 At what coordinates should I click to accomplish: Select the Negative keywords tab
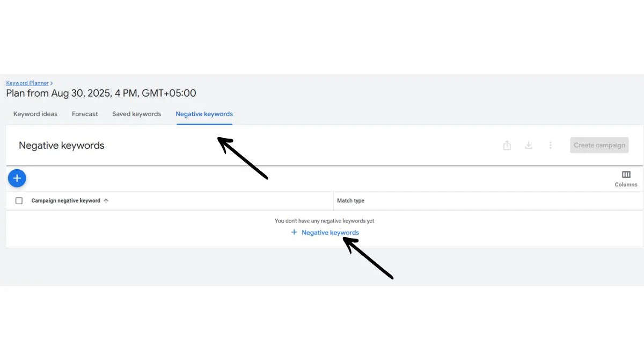click(204, 114)
